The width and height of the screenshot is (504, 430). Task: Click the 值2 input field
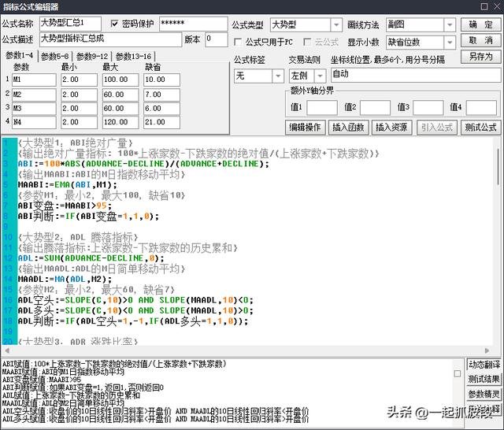375,107
